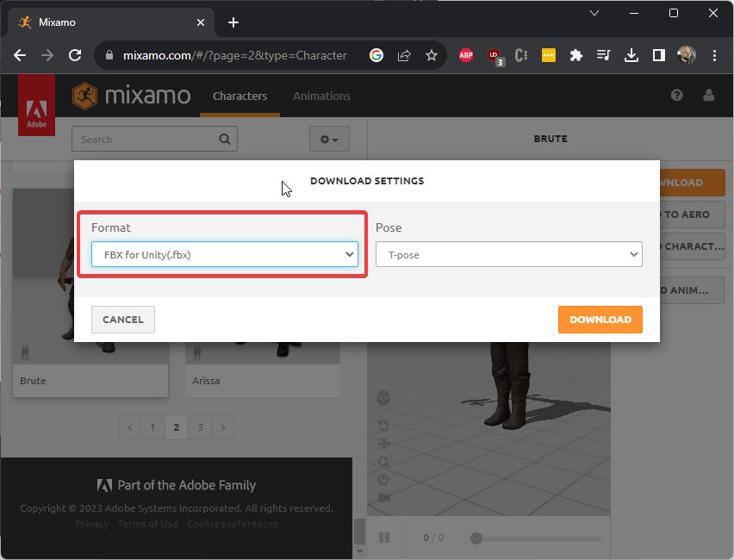Click the page scrollbar down arrow

(x=359, y=551)
